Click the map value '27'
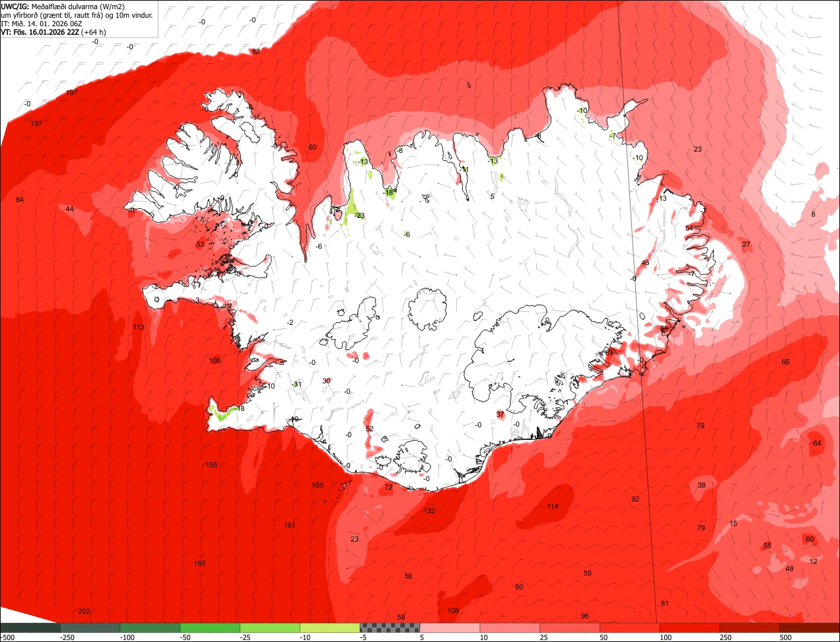 click(746, 244)
